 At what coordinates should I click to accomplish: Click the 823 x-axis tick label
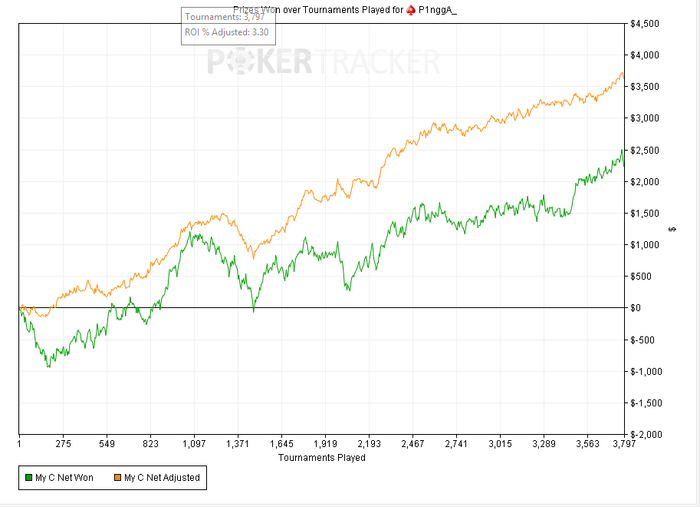[x=150, y=444]
